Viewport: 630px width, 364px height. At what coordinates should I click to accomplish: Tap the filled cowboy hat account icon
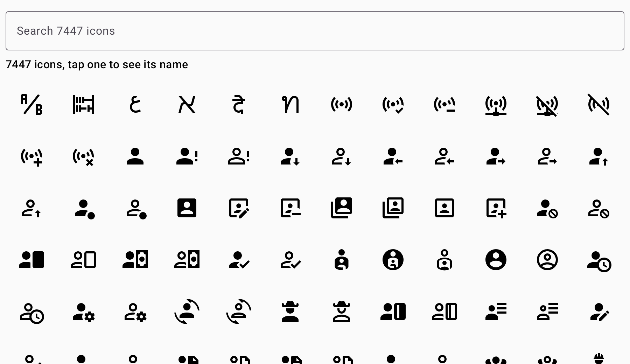coord(290,311)
